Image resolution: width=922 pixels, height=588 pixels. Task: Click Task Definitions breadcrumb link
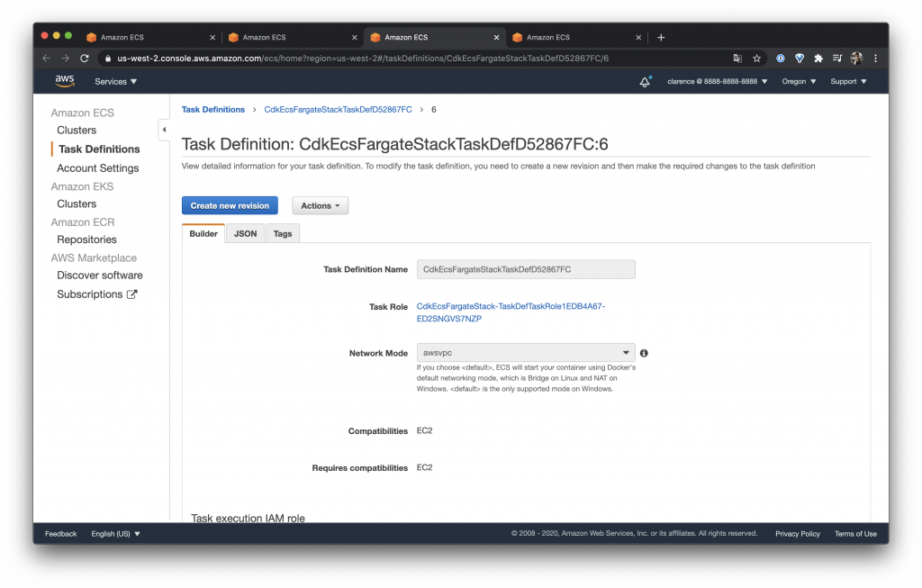point(212,109)
